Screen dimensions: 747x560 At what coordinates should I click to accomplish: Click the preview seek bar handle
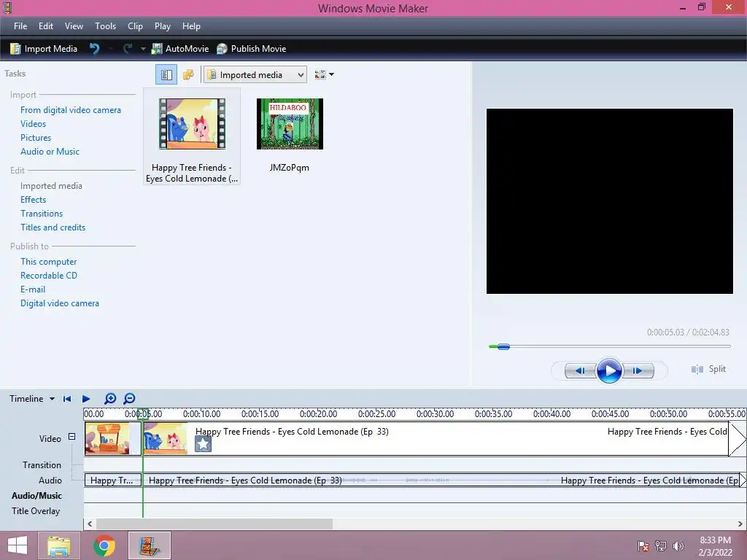pos(503,346)
